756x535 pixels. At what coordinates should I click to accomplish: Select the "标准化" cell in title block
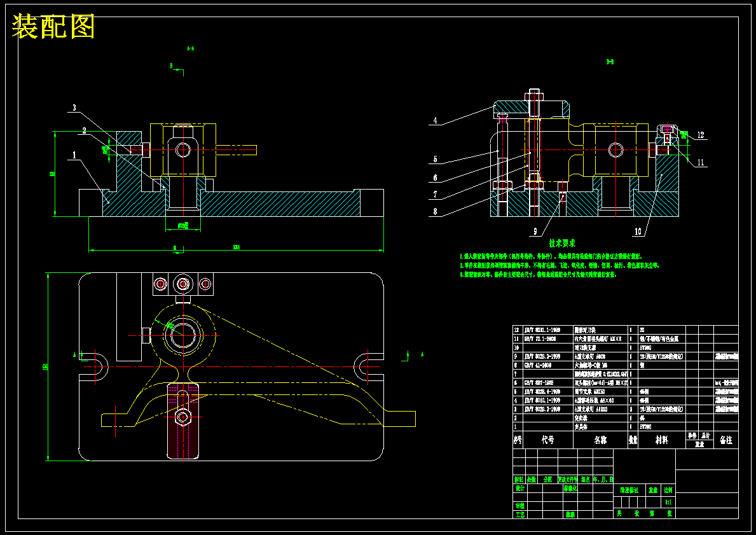point(570,489)
